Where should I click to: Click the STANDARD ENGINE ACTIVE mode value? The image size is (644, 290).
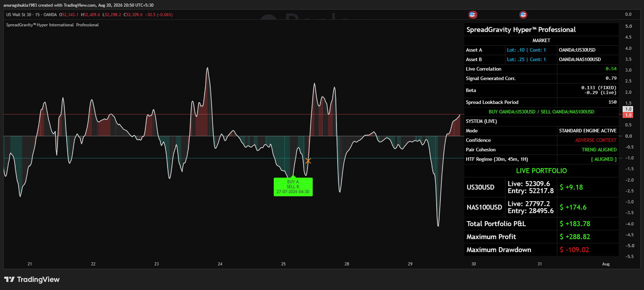pyautogui.click(x=588, y=131)
